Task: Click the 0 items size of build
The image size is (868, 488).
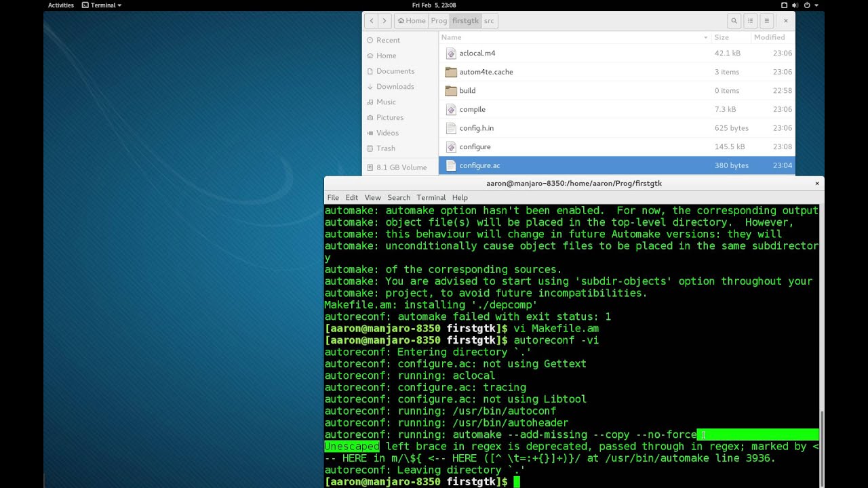Action: coord(727,90)
